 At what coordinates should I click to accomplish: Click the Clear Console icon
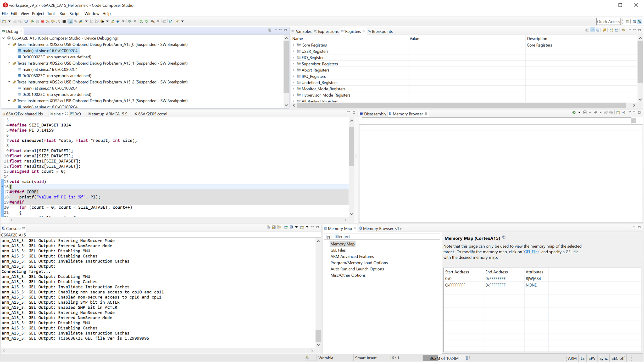[269, 227]
